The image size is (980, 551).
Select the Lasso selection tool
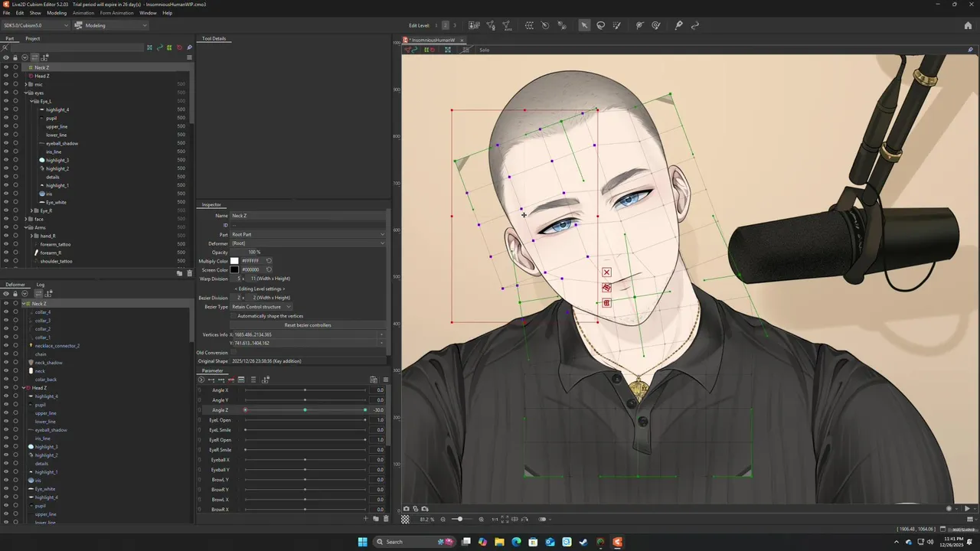[x=600, y=25]
